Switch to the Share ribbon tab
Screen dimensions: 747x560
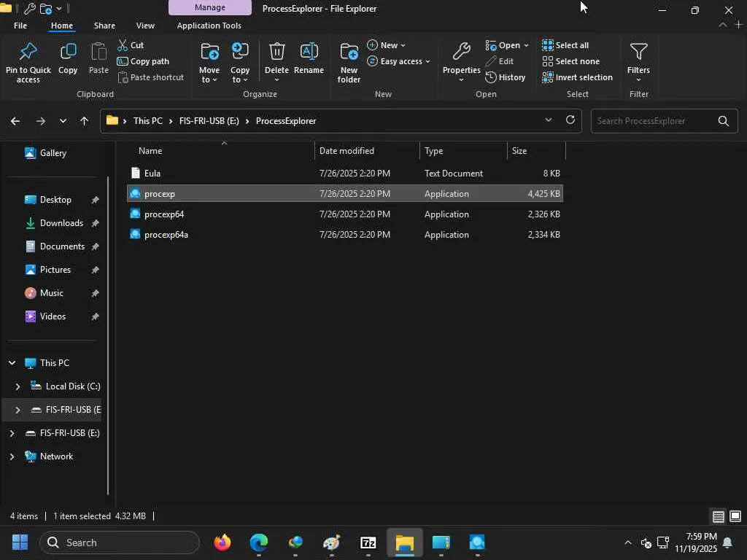pos(104,26)
